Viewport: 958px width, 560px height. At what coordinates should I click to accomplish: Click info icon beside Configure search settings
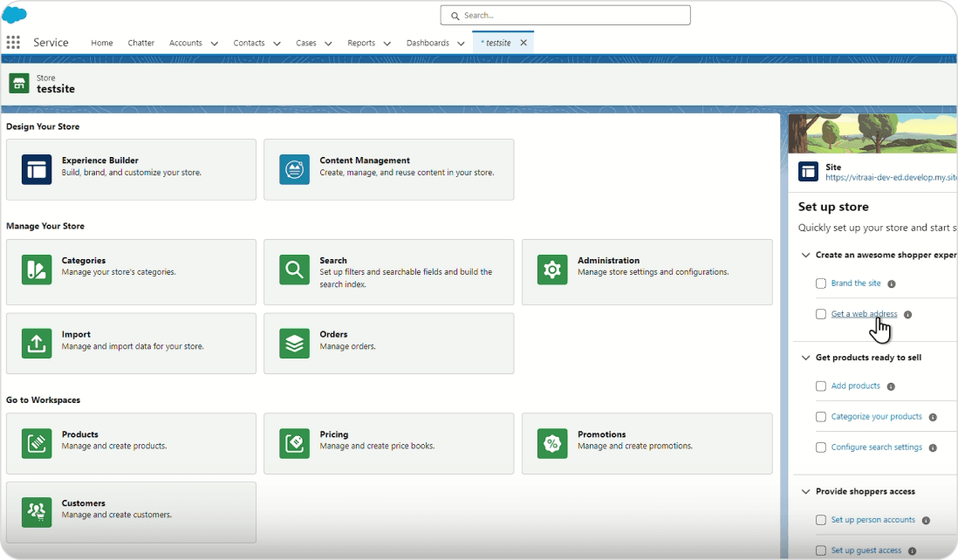(x=933, y=447)
